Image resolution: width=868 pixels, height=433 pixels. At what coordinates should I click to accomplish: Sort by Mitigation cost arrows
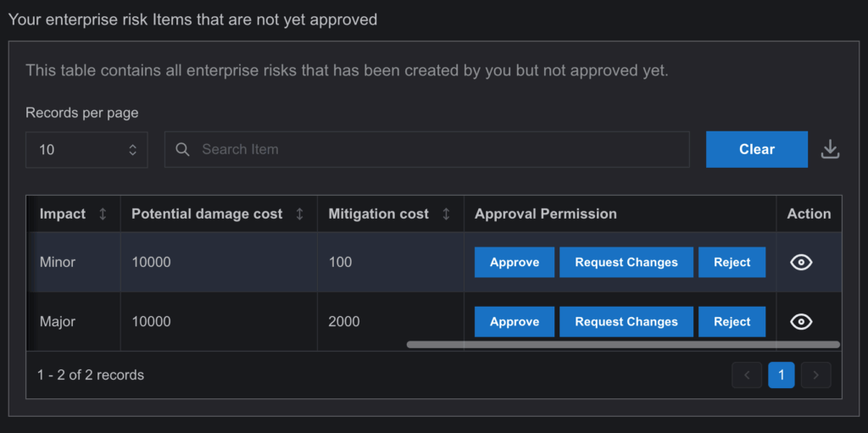pos(446,214)
